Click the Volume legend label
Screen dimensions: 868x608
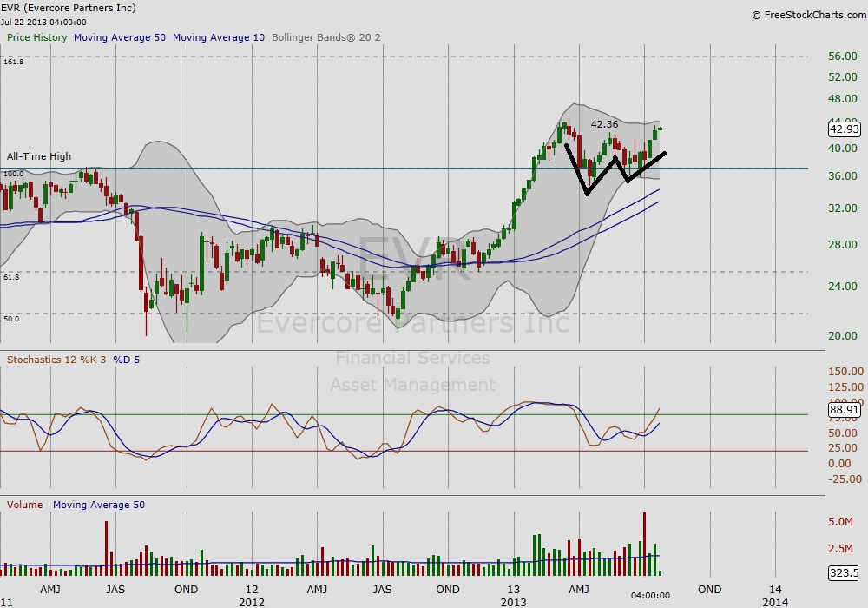[x=25, y=505]
